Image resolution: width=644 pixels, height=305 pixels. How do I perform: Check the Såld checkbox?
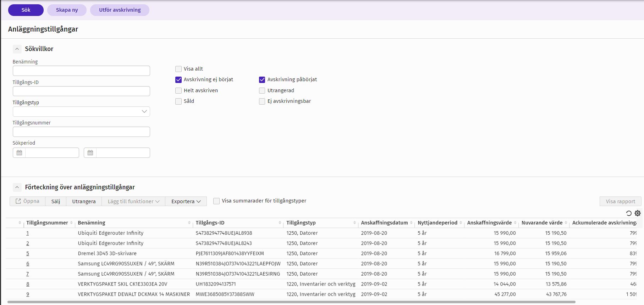point(178,101)
